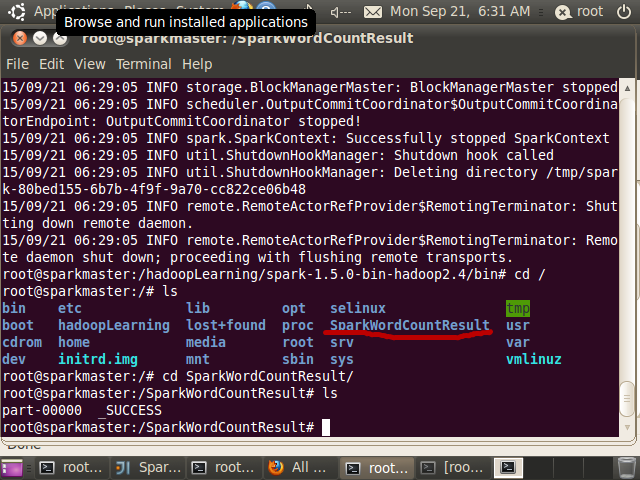Click the terminal scrollbar thumb
Viewport: 640px width, 480px height.
[627, 399]
